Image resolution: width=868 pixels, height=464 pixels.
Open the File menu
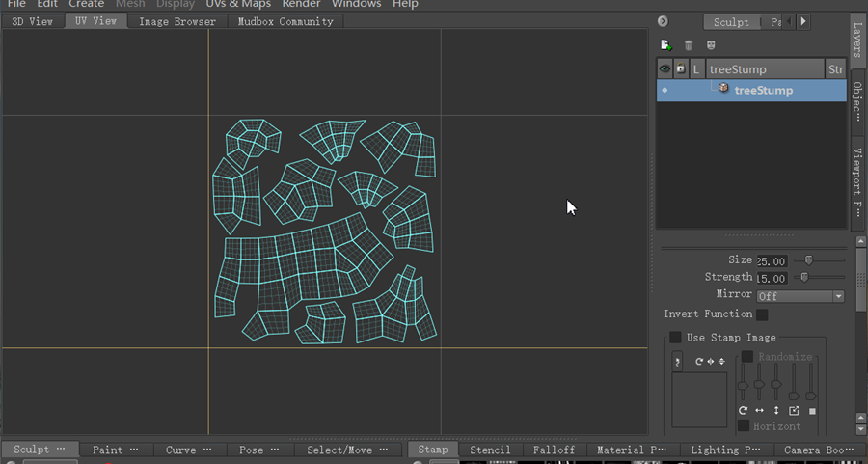coord(16,4)
